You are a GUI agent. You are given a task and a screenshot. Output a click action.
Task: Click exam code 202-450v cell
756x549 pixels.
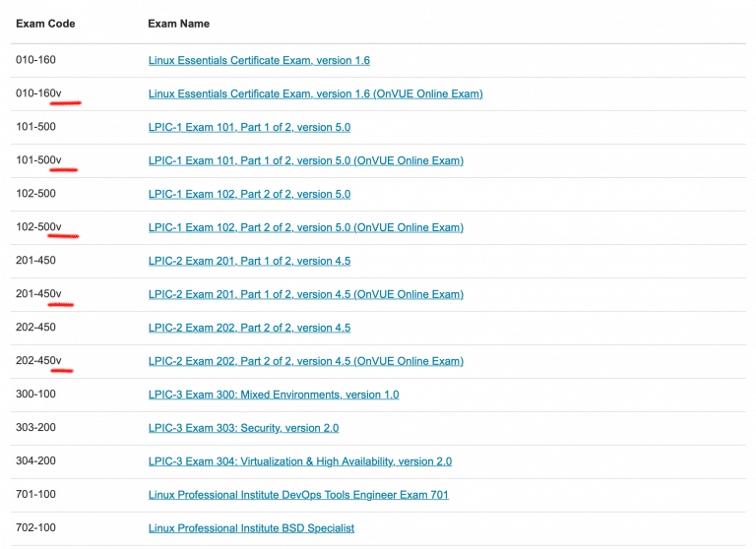(x=38, y=362)
